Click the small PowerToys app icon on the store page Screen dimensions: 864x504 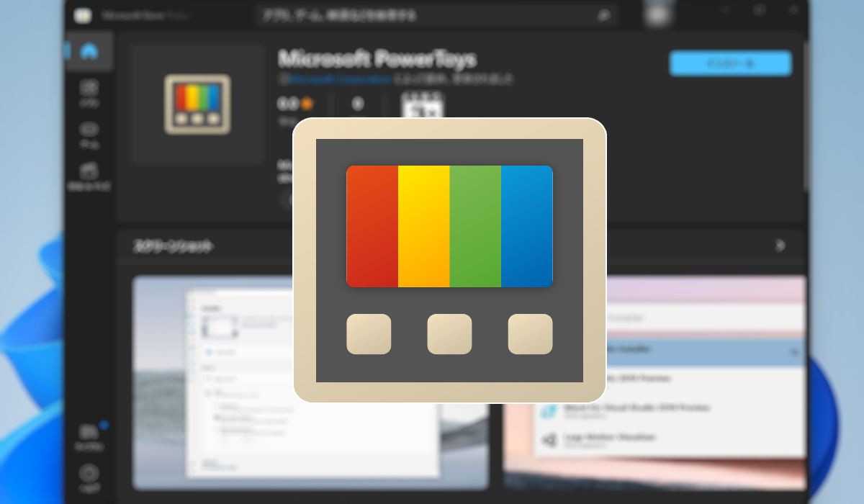tap(197, 104)
